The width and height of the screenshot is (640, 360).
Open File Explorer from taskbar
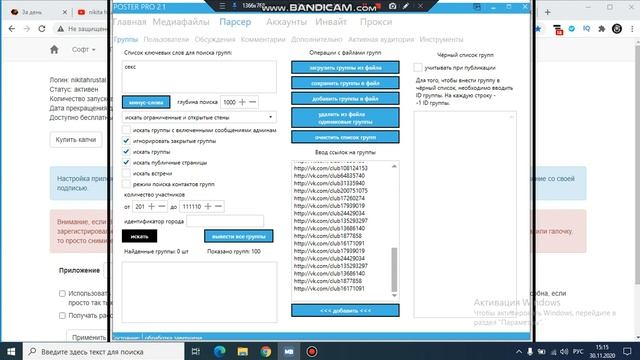[x=243, y=351]
